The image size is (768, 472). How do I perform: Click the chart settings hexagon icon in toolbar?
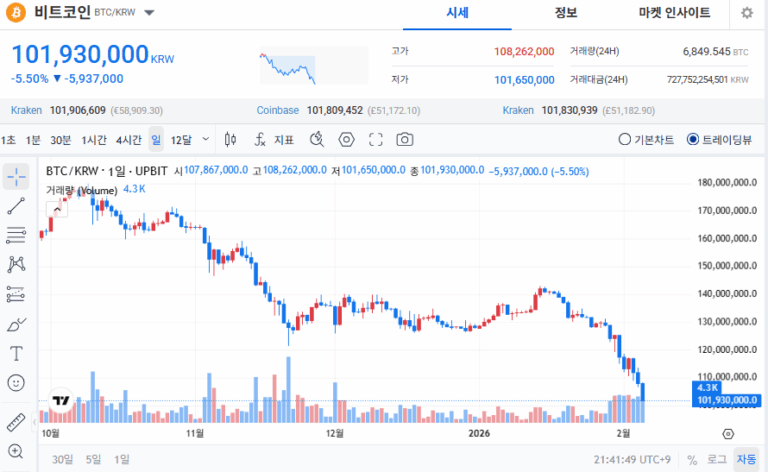point(346,140)
